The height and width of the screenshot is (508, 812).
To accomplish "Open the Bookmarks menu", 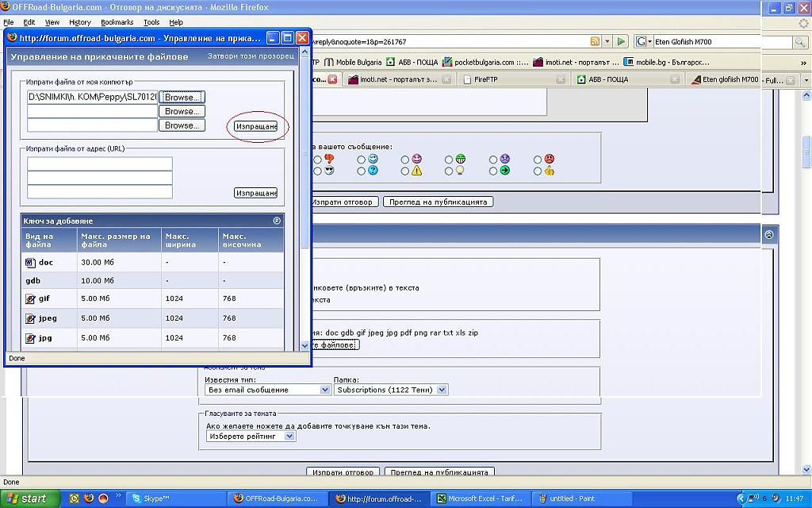I will pos(117,22).
